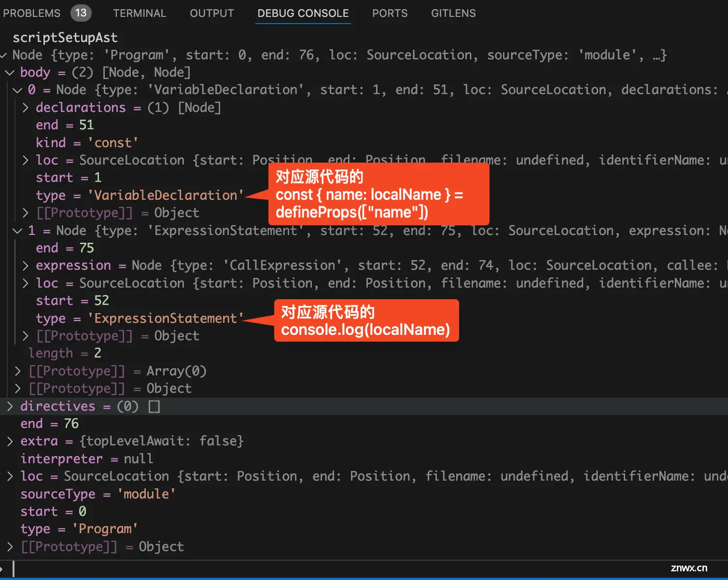Click the scriptSetupAst log line
The height and width of the screenshot is (580, 728).
[65, 38]
